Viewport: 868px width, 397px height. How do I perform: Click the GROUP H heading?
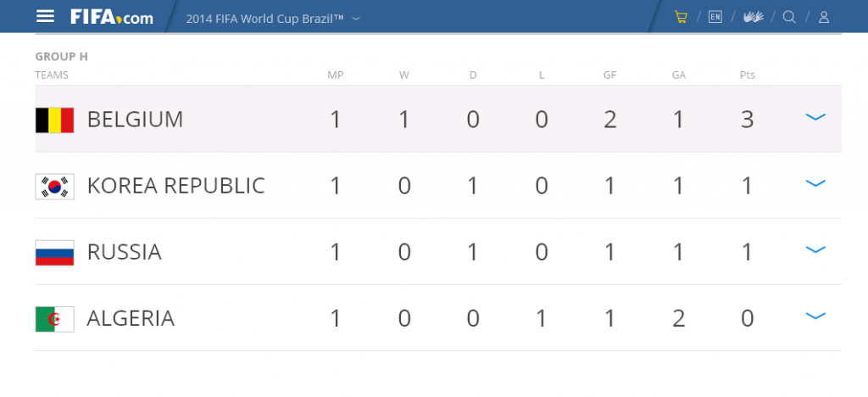tap(61, 57)
